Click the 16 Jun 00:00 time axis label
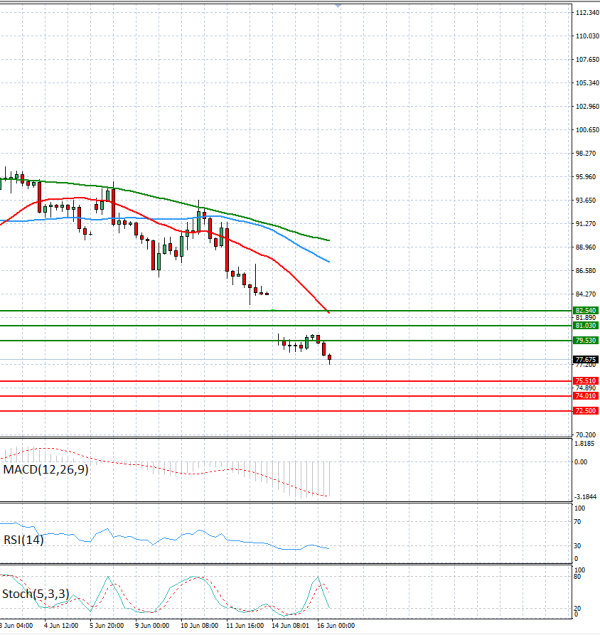The height and width of the screenshot is (635, 600). (x=336, y=626)
